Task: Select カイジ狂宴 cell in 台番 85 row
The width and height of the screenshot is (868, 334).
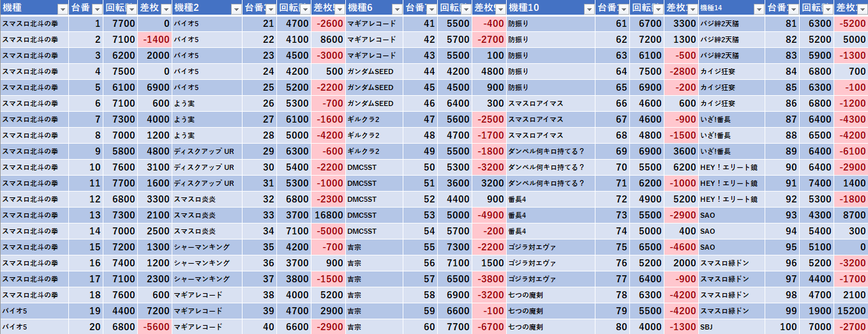Action: (731, 87)
